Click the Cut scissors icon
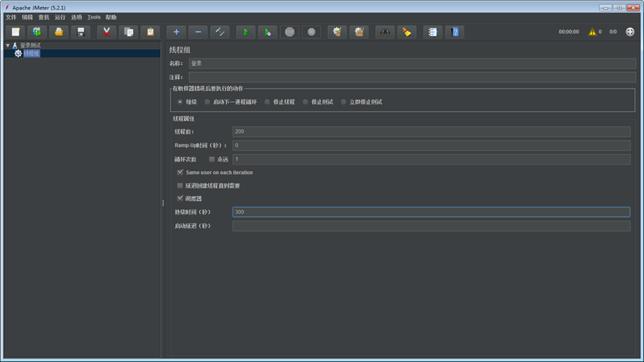 click(107, 32)
